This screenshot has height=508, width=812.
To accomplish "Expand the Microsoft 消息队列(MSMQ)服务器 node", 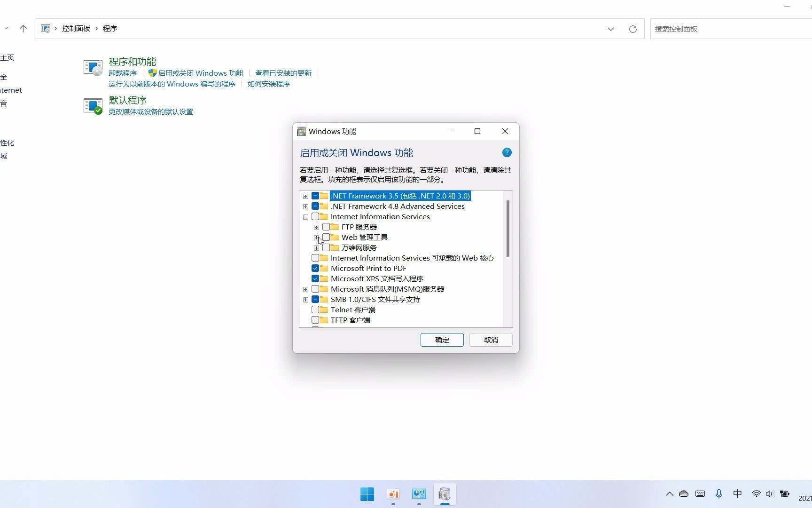I will point(305,289).
